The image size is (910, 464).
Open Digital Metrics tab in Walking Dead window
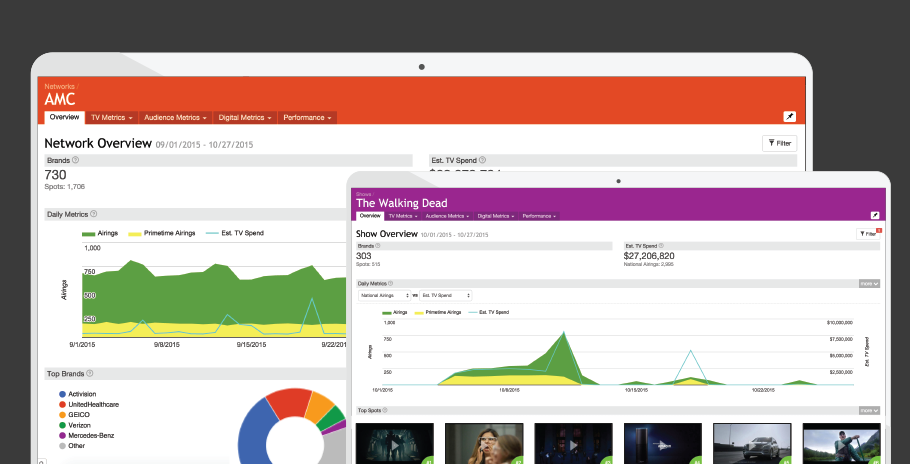pyautogui.click(x=496, y=216)
